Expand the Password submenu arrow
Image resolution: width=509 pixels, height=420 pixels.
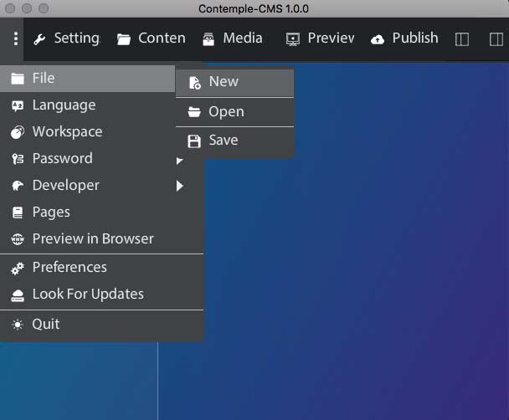point(179,160)
